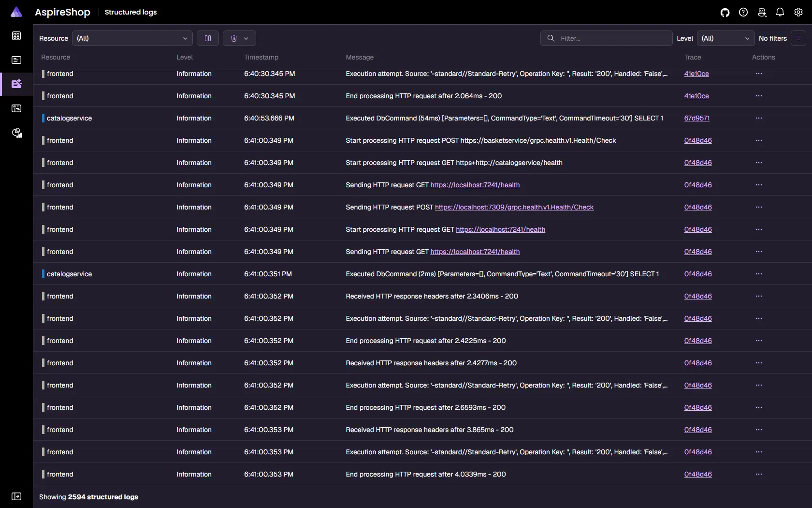Open actions menu for Received headers 2.3406ms row
Image resolution: width=812 pixels, height=508 pixels.
[x=759, y=296]
